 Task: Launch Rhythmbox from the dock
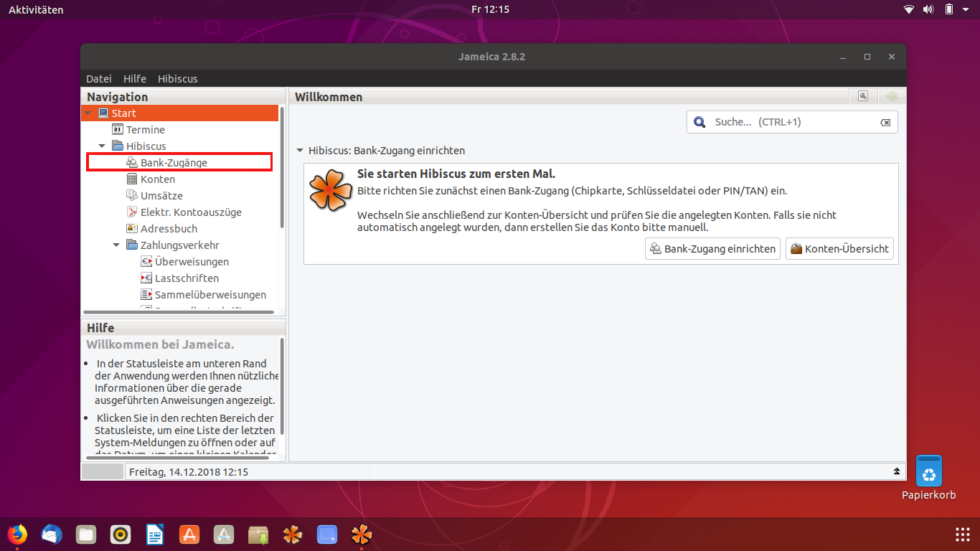pos(121,534)
